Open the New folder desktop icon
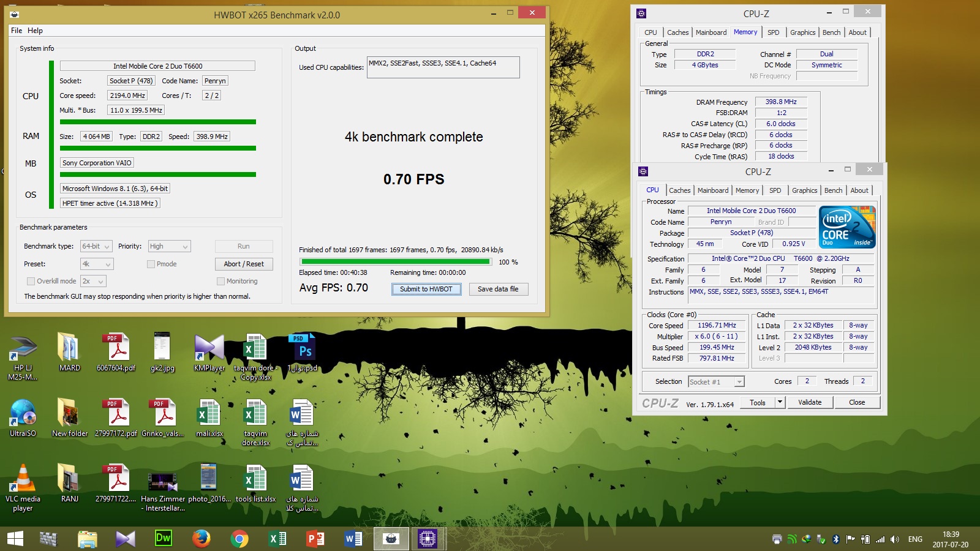The width and height of the screenshot is (980, 551). (69, 418)
